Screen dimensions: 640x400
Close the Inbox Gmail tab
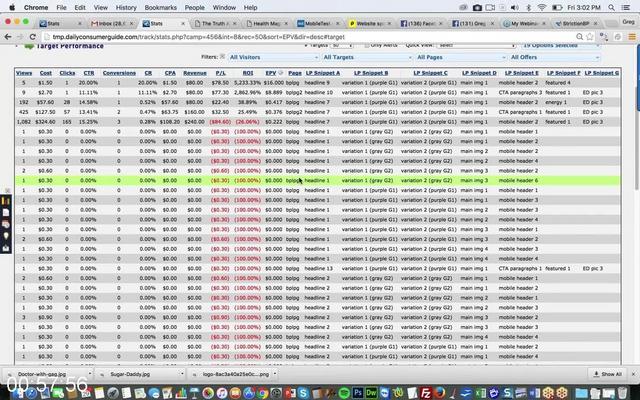131,24
